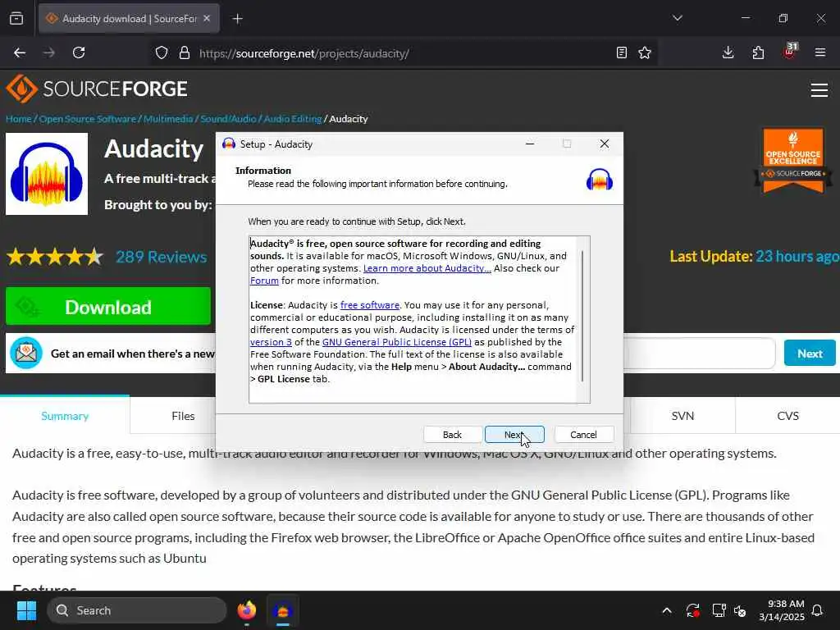Open the Learn more about Audacity link
Viewport: 840px width, 630px height.
click(427, 268)
